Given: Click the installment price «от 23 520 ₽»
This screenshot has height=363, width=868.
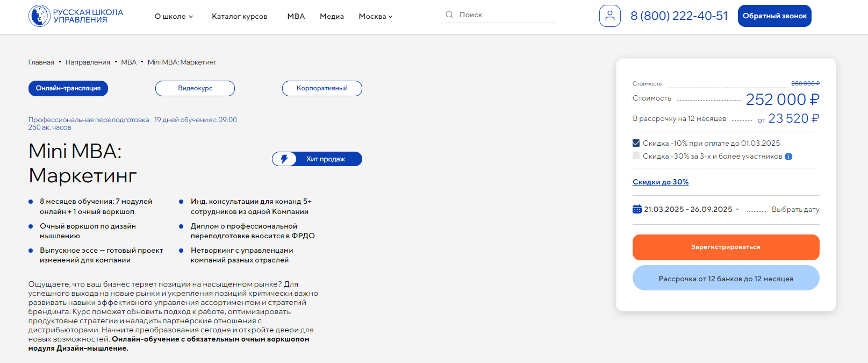Looking at the screenshot, I should pos(788,119).
